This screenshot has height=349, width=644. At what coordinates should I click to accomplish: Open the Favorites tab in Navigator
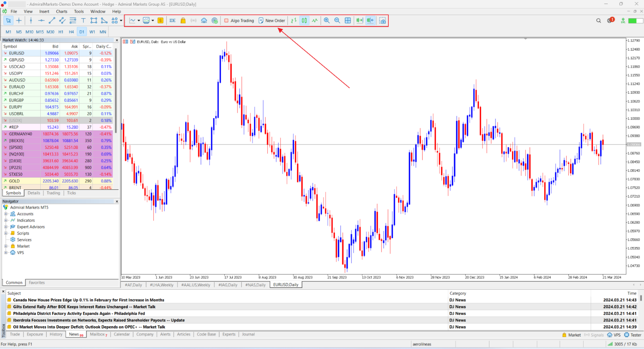click(x=37, y=283)
